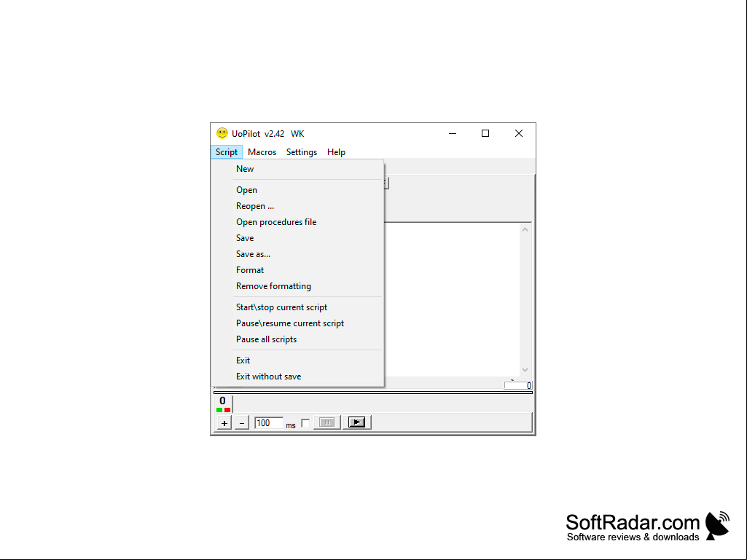Click the UoPilot smiley icon in title bar
747x560 pixels.
[222, 133]
